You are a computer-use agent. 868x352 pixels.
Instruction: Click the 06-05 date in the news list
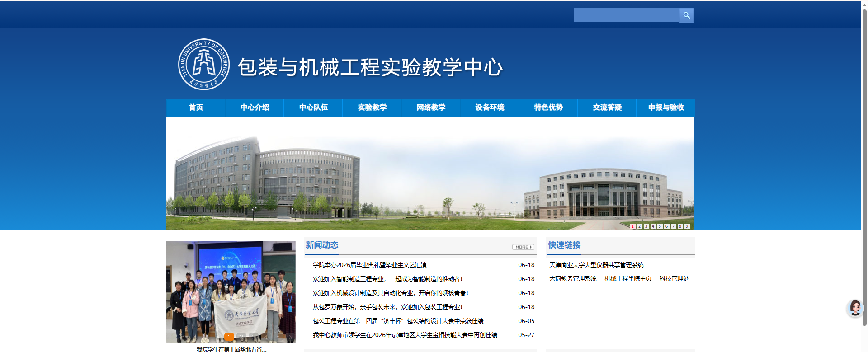click(x=526, y=321)
